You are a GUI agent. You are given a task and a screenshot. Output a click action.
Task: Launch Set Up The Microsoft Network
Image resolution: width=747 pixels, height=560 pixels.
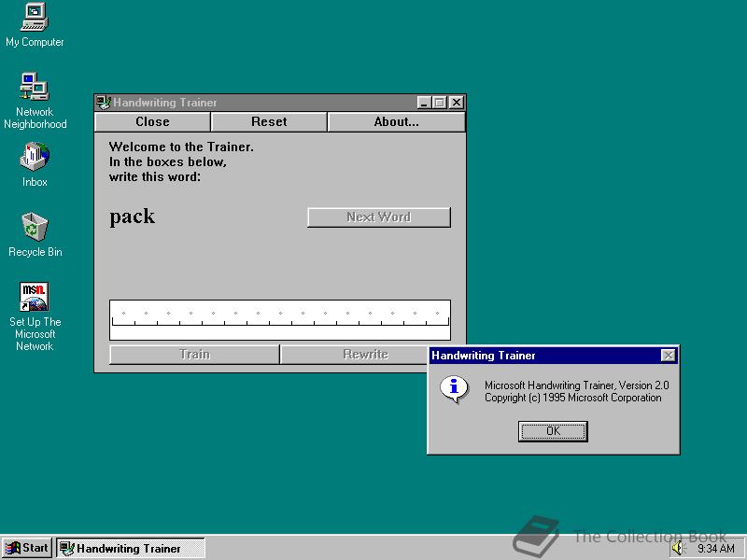pos(34,297)
